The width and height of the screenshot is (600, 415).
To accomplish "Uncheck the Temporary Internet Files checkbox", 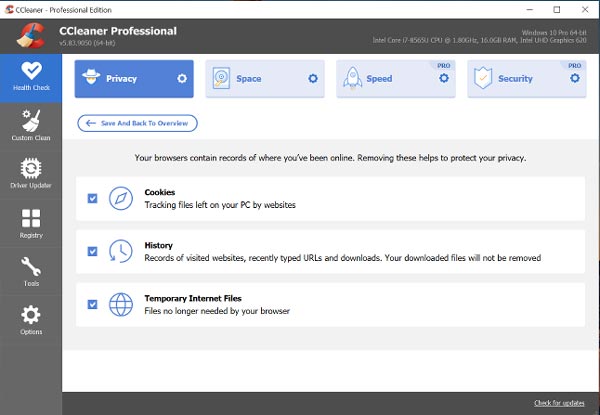I will pyautogui.click(x=92, y=304).
